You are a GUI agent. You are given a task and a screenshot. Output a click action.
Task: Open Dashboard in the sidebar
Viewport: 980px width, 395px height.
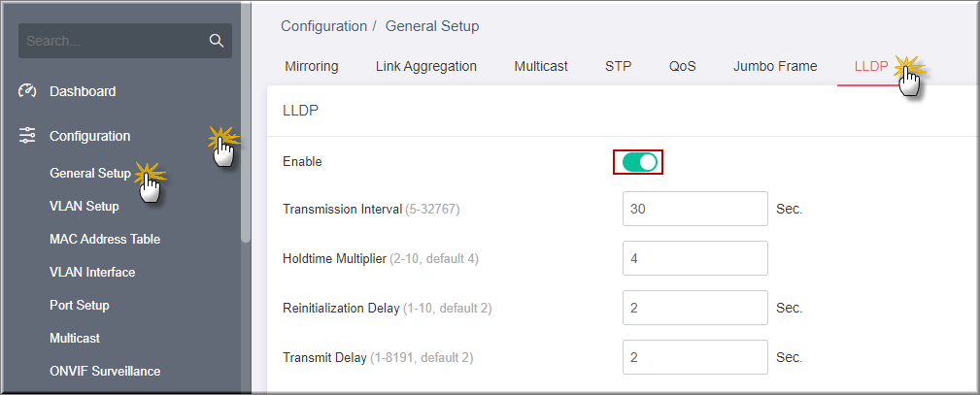[83, 91]
